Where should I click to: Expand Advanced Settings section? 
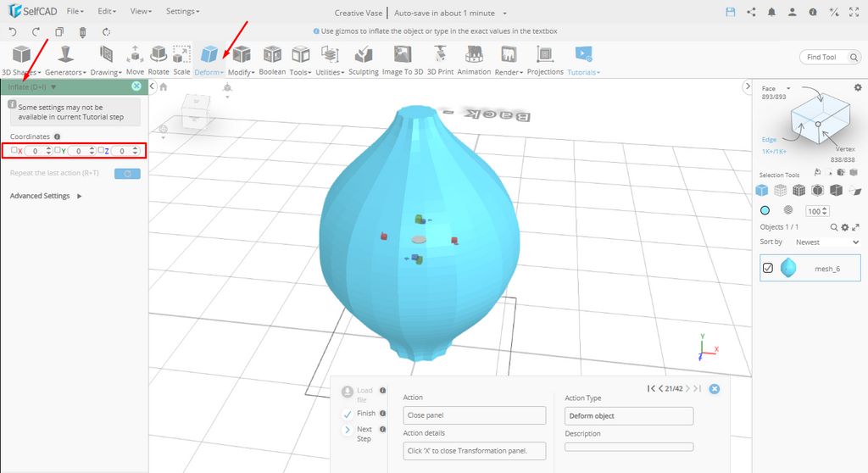click(x=46, y=196)
